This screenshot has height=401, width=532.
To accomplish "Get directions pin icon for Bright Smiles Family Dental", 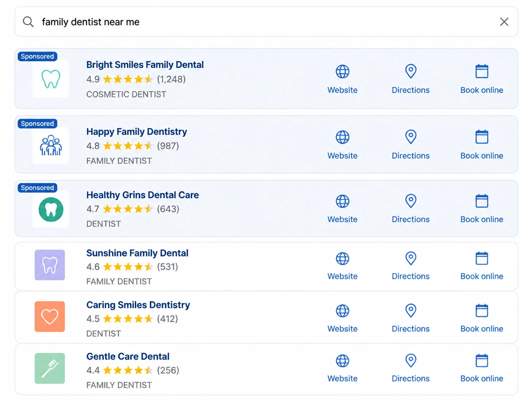I will click(410, 71).
